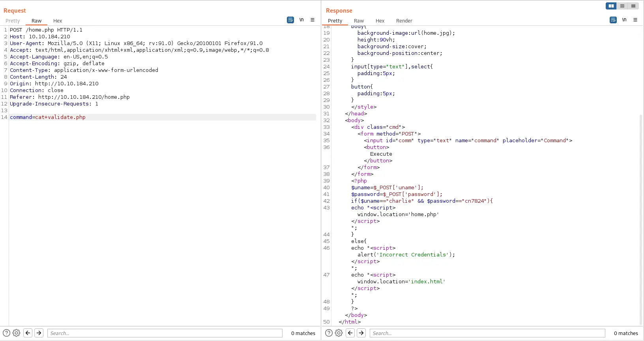Screen dimensions: 644x341
Task: Switch to Request Raw tab
Action: point(37,21)
